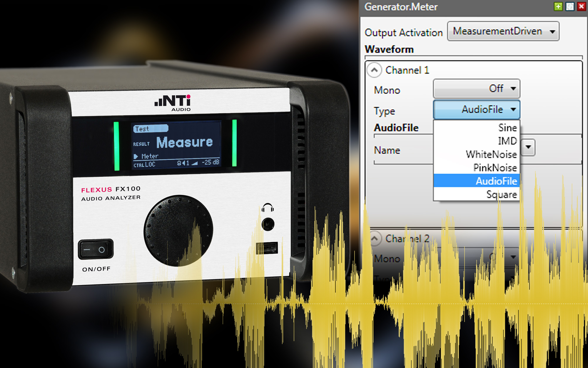This screenshot has width=588, height=368.
Task: Open the Output Activation dropdown
Action: pos(503,31)
